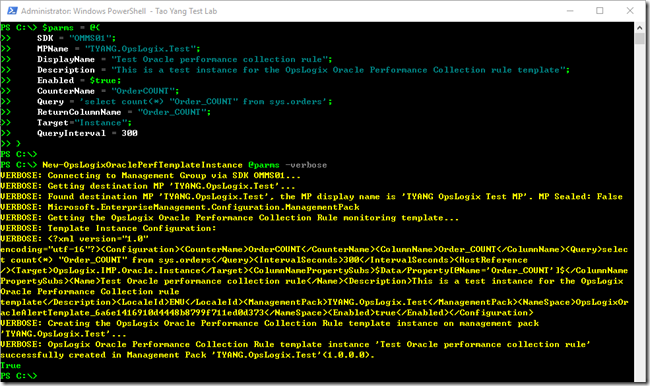Click the MPName value "TYANG.OpsLogix.Test"
Viewport: 650px width, 386px height.
click(x=140, y=49)
